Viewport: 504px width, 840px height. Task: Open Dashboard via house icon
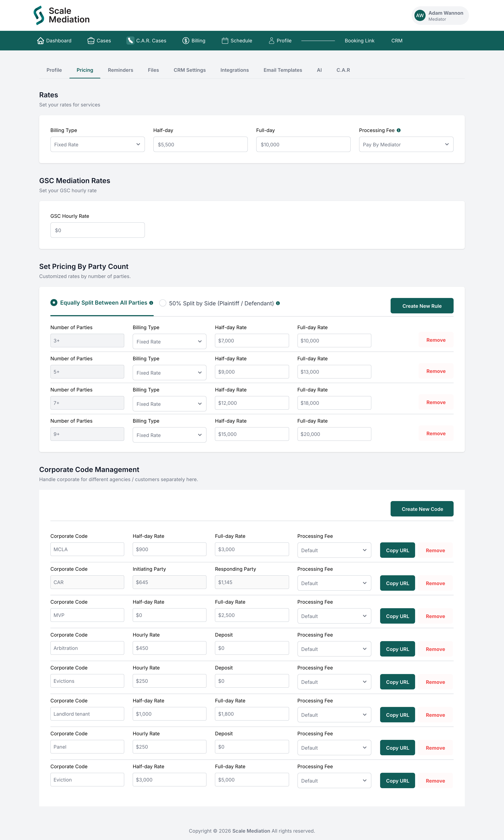tap(40, 41)
